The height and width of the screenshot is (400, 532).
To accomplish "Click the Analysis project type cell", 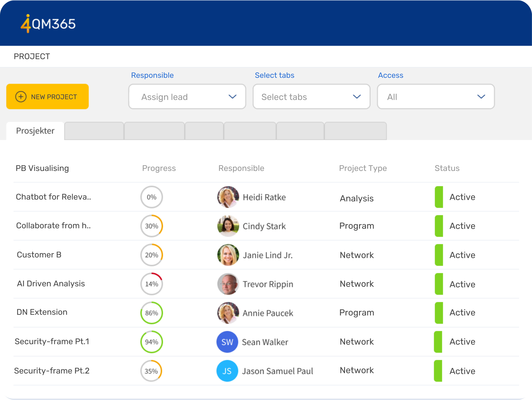I will tap(357, 198).
